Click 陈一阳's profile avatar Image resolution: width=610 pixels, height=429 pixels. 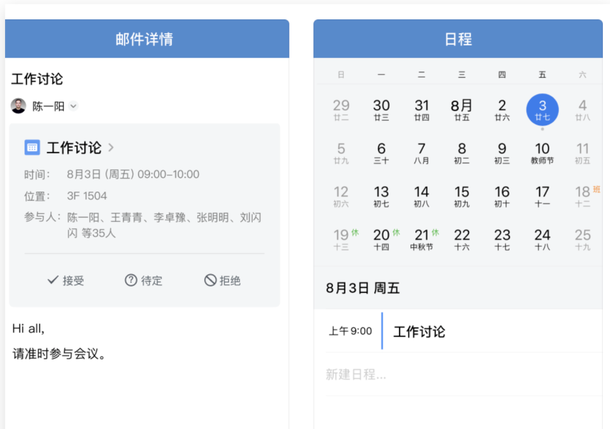19,106
